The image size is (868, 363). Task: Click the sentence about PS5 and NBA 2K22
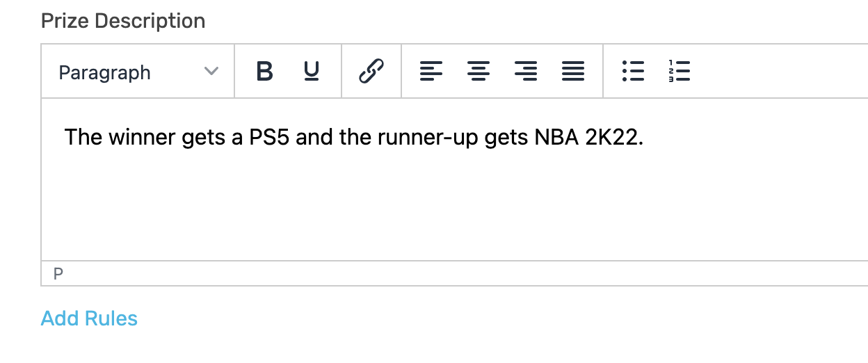point(354,138)
